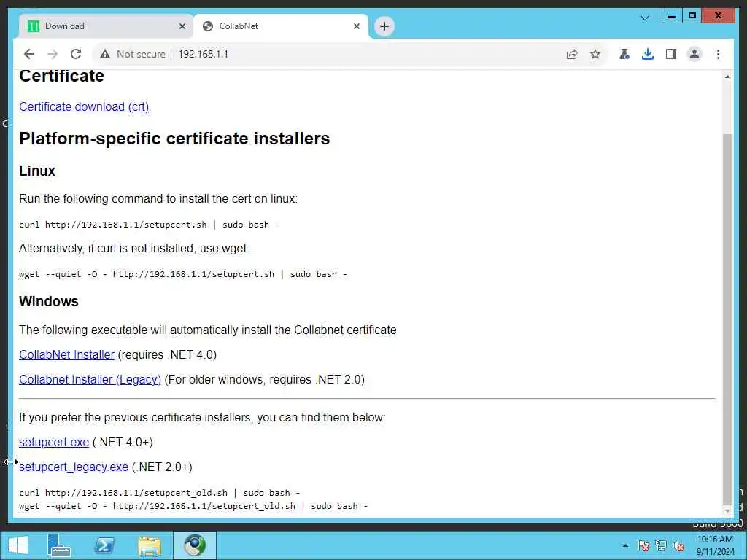Launch Server Manager from the taskbar

click(58, 545)
